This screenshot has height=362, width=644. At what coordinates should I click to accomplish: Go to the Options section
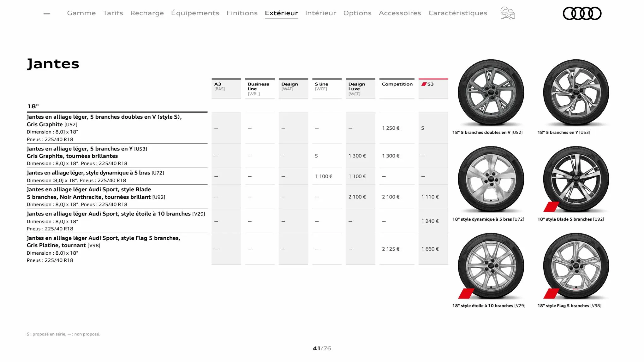(357, 13)
